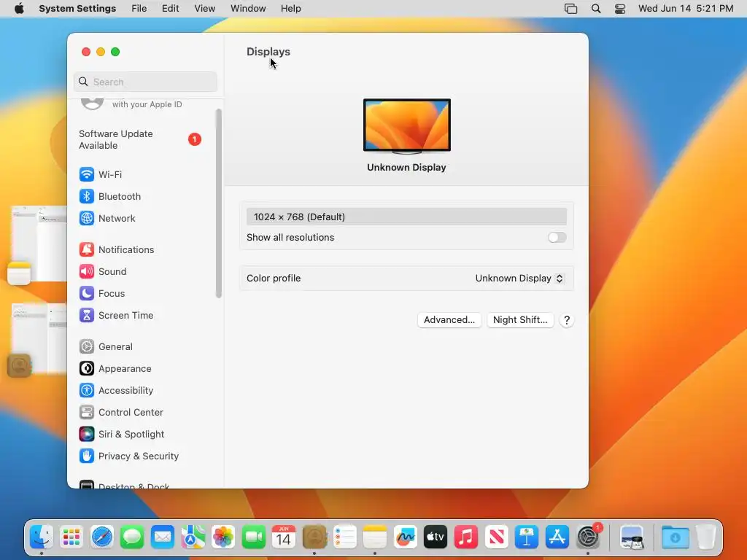Click the date and time in menu bar
The height and width of the screenshot is (560, 747).
click(x=686, y=9)
